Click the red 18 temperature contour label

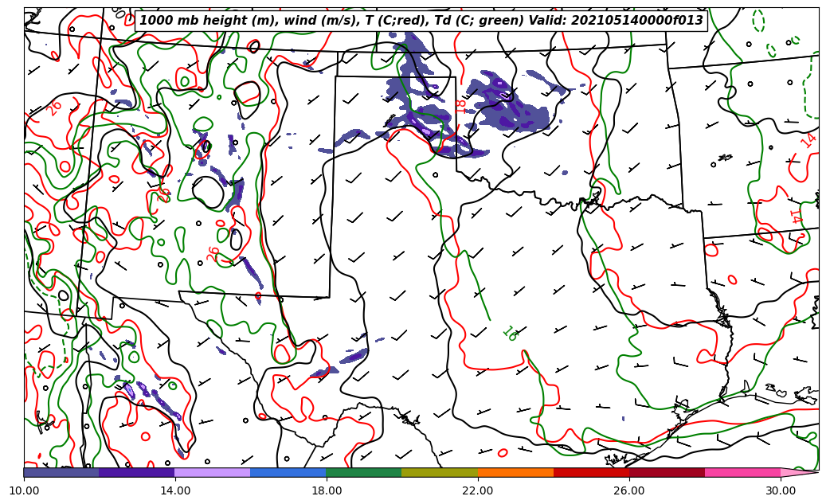click(x=460, y=107)
